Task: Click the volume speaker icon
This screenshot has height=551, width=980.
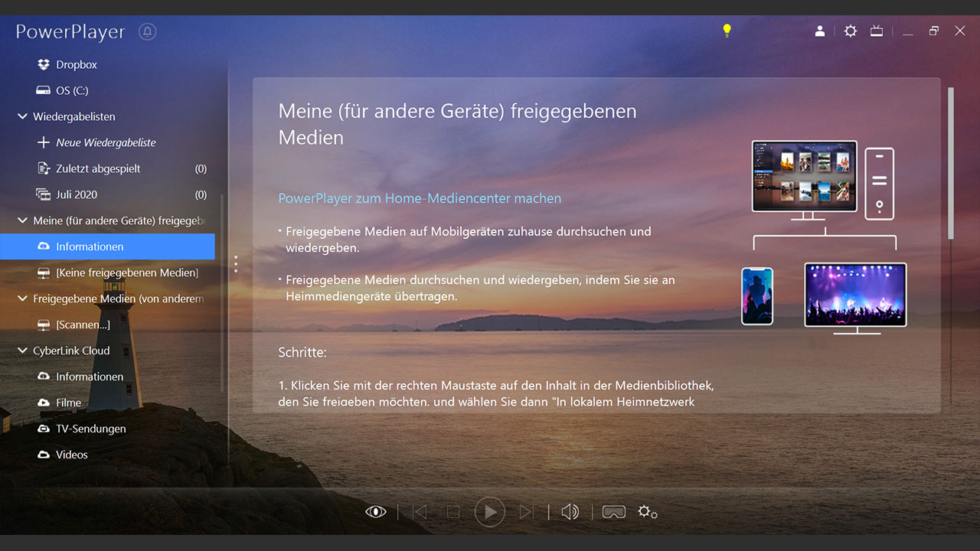Action: tap(570, 512)
